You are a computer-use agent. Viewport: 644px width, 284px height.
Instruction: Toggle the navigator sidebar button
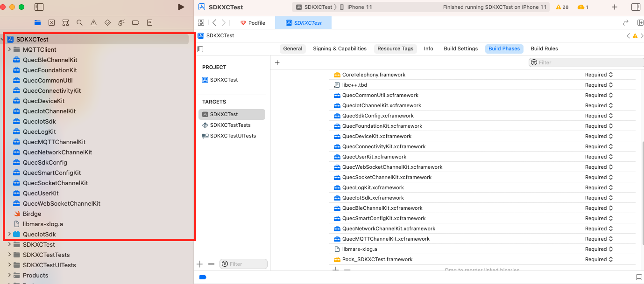tap(39, 7)
